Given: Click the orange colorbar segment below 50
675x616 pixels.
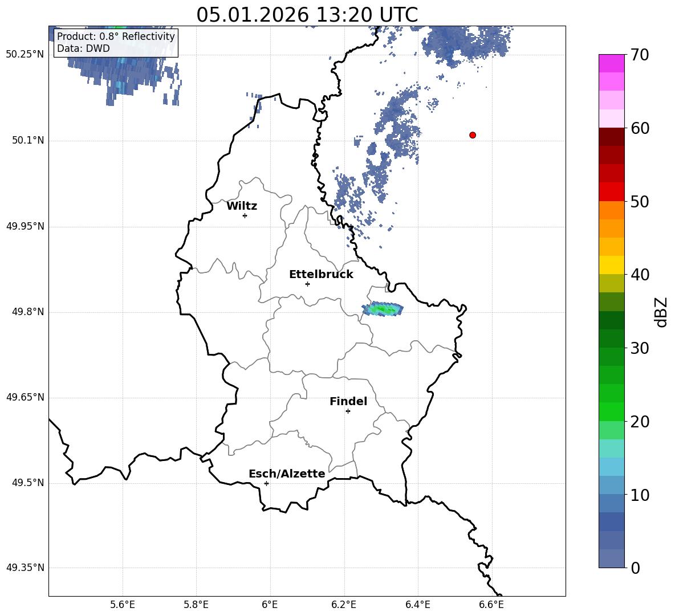Looking at the screenshot, I should [612, 210].
